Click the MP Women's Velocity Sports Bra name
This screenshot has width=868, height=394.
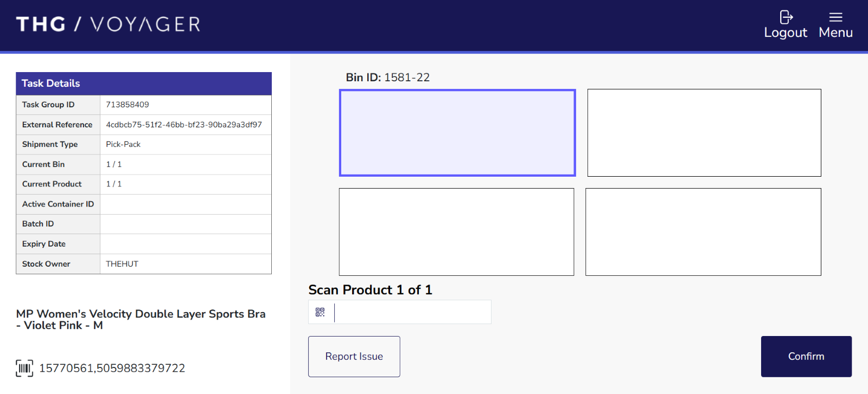pyautogui.click(x=141, y=320)
